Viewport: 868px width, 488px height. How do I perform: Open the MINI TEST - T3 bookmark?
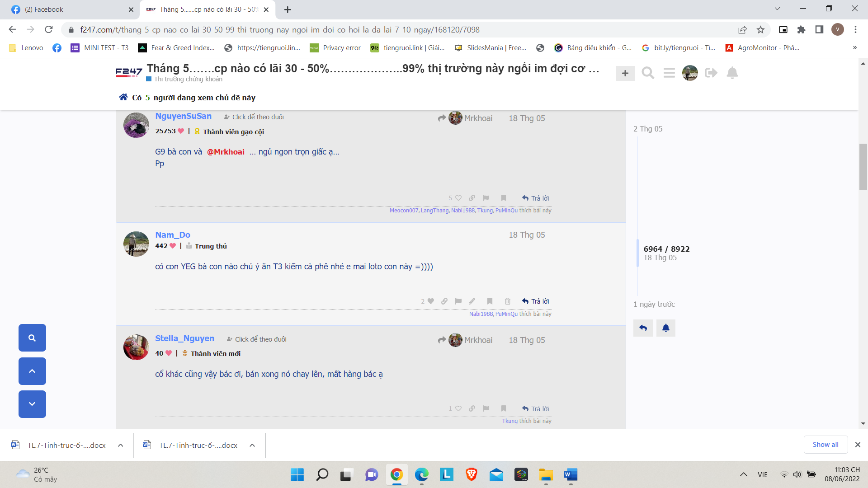click(100, 48)
